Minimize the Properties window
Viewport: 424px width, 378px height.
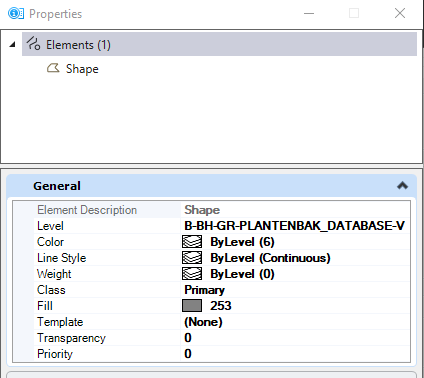[x=309, y=13]
